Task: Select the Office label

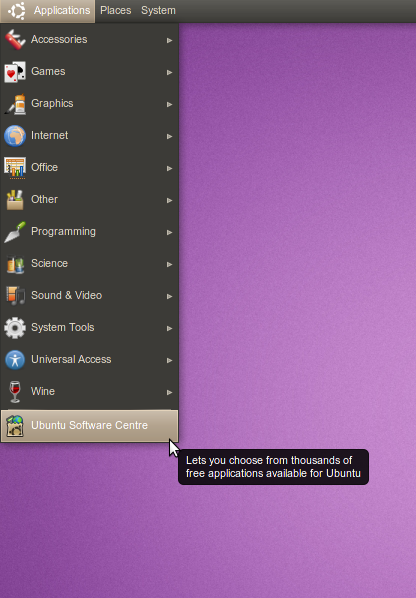Action: tap(45, 167)
